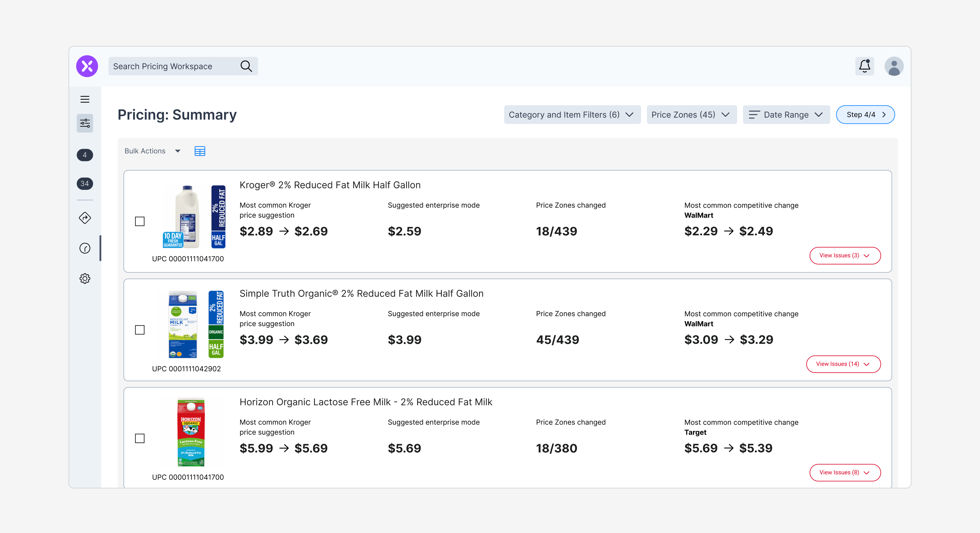
Task: Click the Search Pricing Workspace field
Action: pos(173,66)
